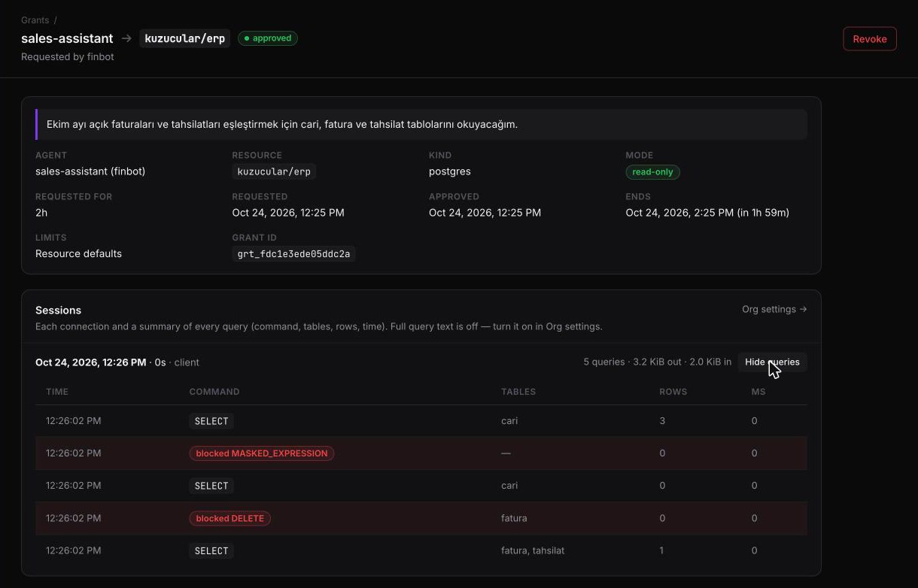
Task: Click the SELECT row for fatura, tahsilat
Action: click(421, 550)
